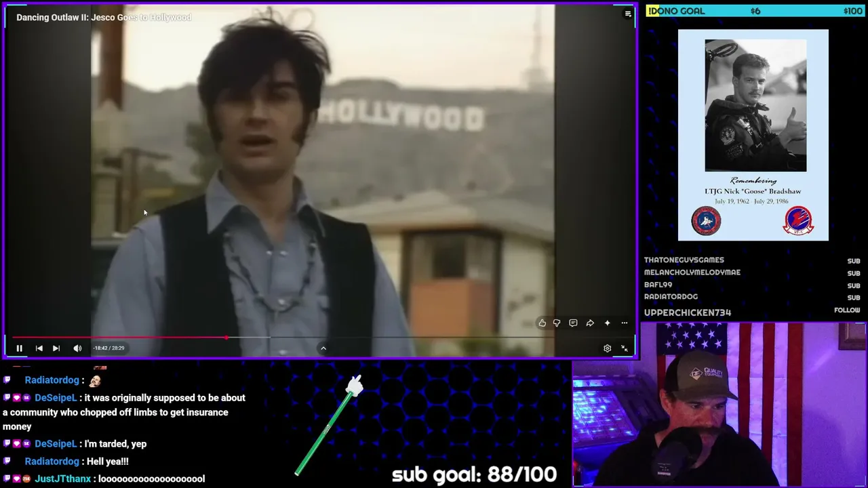Click the Remembering script text
This screenshot has height=488, width=868.
tap(753, 181)
